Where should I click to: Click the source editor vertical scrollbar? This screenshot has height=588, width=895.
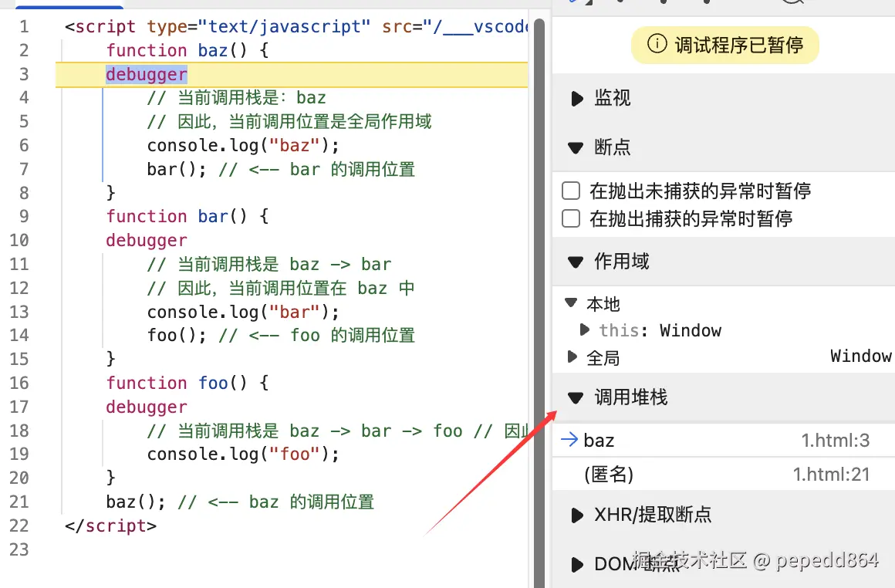tap(539, 302)
